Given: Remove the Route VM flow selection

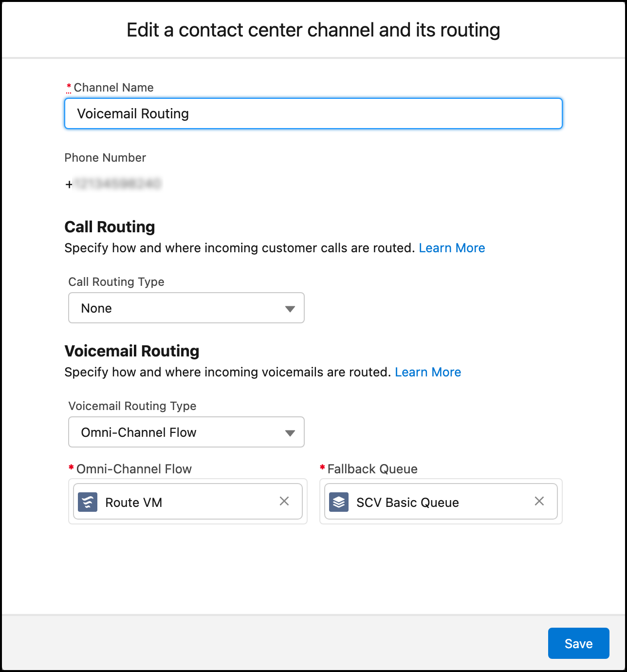Looking at the screenshot, I should [x=284, y=501].
